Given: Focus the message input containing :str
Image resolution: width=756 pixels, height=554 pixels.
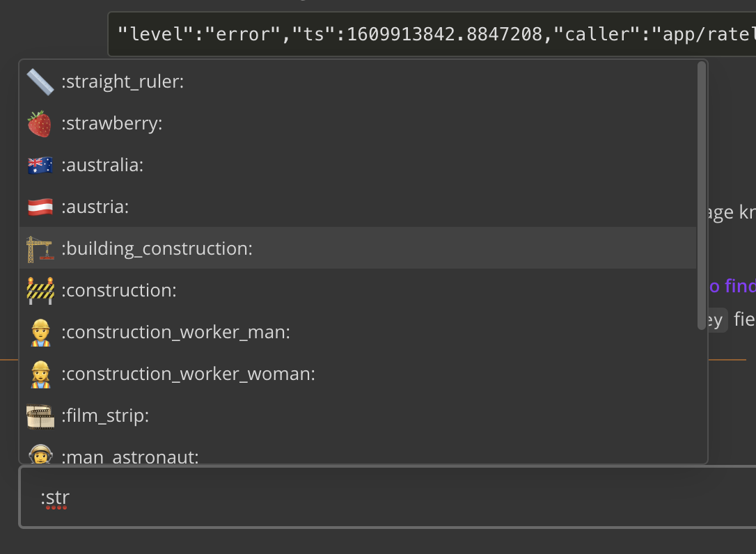Looking at the screenshot, I should pos(388,497).
